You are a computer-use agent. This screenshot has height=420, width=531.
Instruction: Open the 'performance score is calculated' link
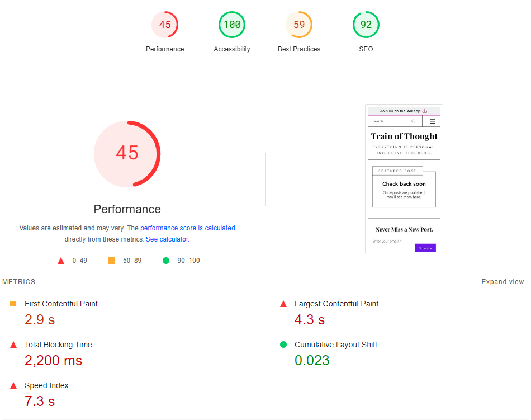pos(188,228)
